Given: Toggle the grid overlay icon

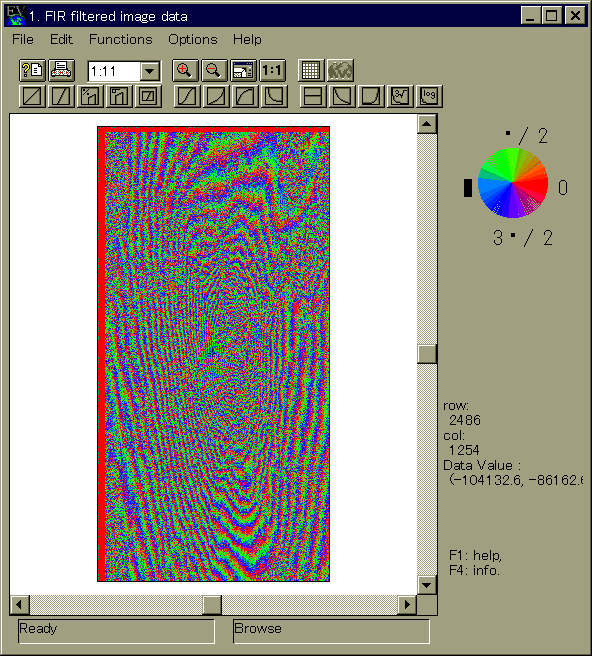Looking at the screenshot, I should point(311,70).
